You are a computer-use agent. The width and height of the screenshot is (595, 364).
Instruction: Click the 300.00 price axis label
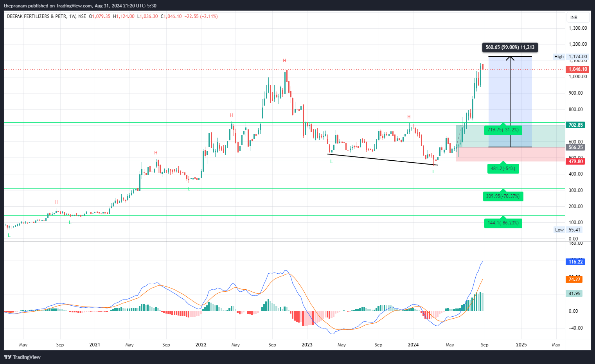576,190
